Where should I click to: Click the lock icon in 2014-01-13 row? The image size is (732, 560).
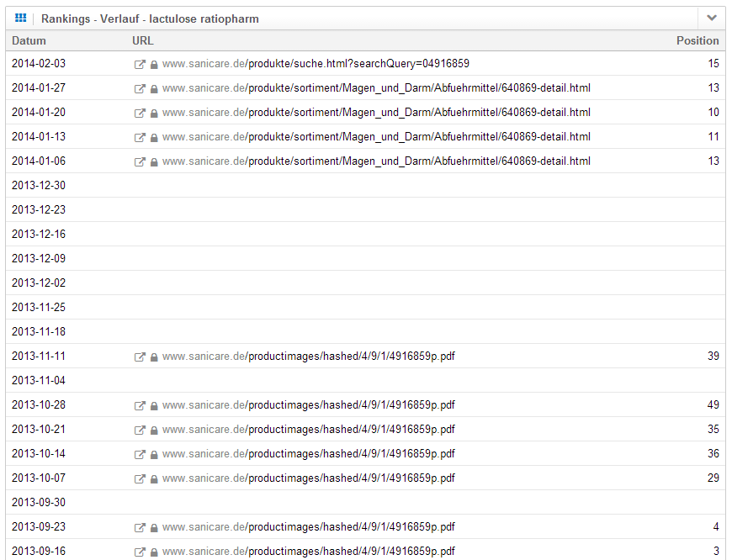pyautogui.click(x=154, y=137)
